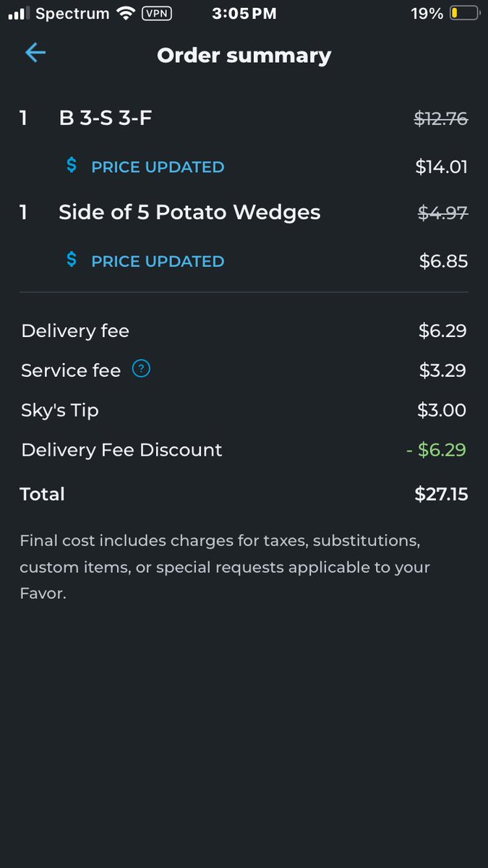Tap the updated price $14.01
Image resolution: width=488 pixels, height=868 pixels.
click(441, 167)
